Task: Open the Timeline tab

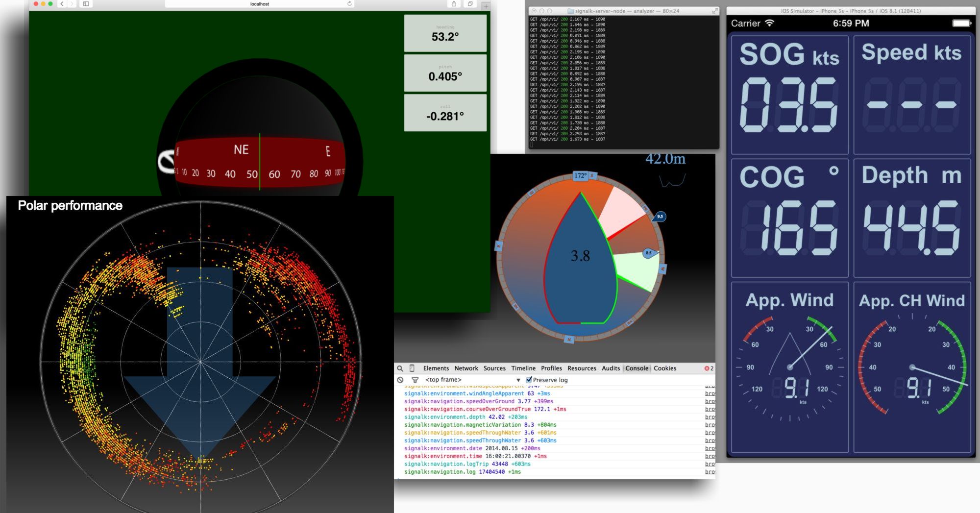Action: pyautogui.click(x=523, y=368)
